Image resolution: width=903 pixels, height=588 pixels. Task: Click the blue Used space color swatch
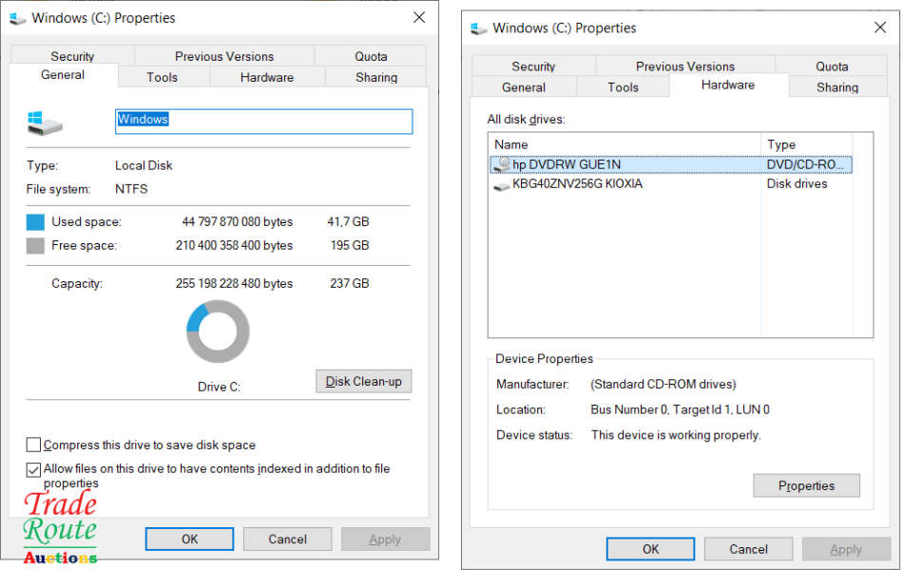(35, 222)
